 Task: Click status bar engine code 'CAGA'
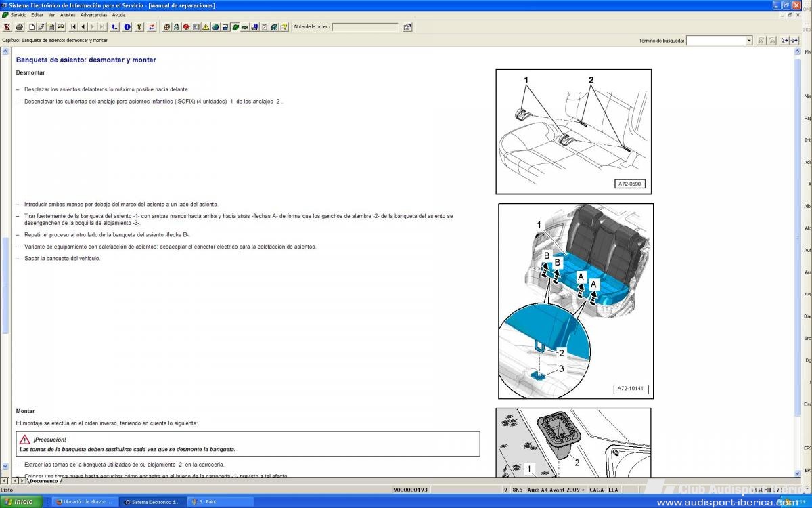pyautogui.click(x=596, y=490)
